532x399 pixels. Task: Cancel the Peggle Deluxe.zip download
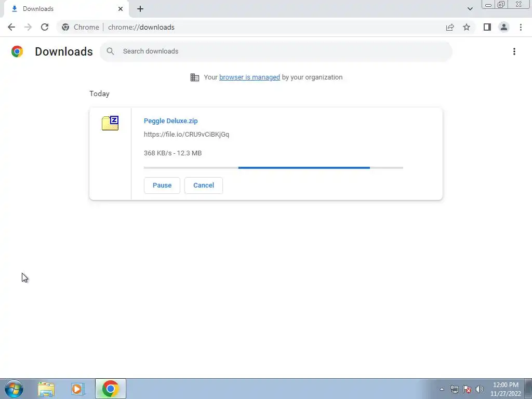point(204,185)
